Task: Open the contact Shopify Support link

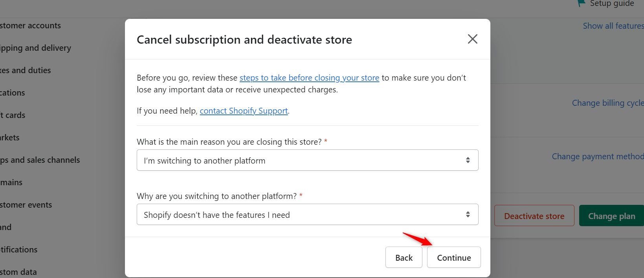Action: click(244, 111)
